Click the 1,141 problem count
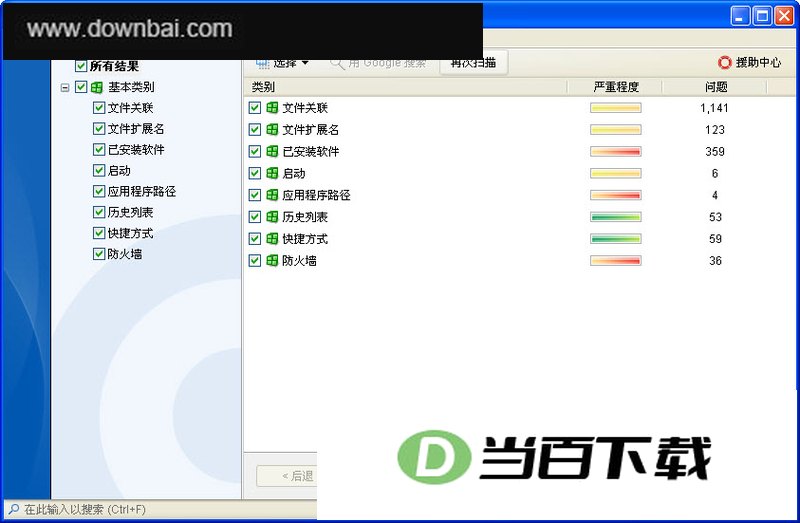 click(x=714, y=108)
